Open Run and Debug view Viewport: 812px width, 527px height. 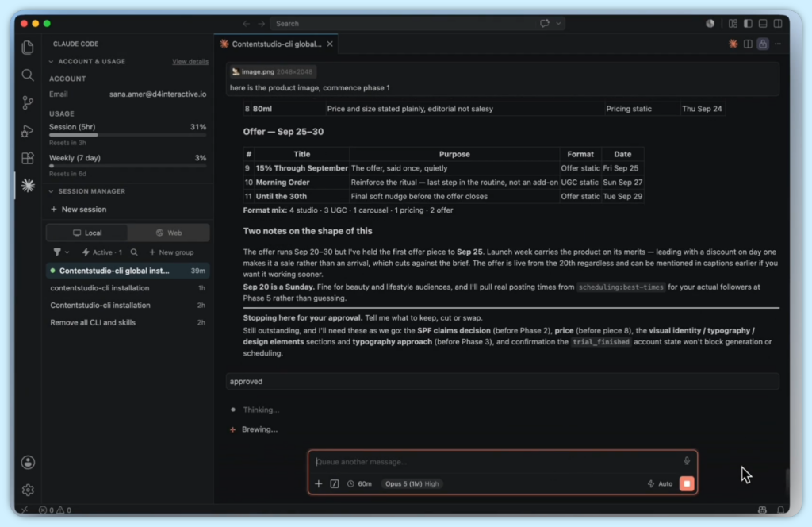click(x=28, y=131)
